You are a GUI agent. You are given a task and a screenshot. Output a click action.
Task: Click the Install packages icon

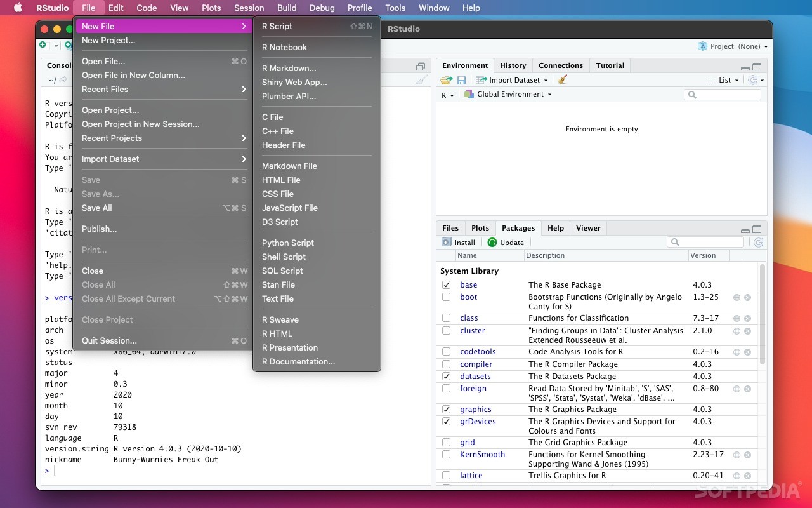(x=447, y=242)
